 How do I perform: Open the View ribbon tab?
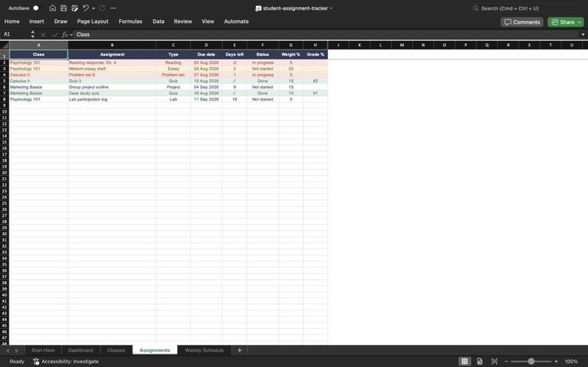point(208,21)
